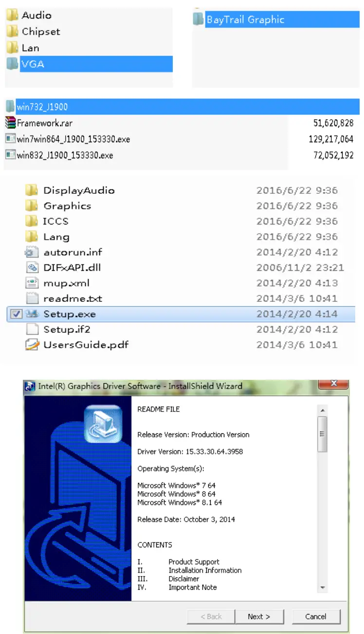This screenshot has width=364, height=634.
Task: Select the Graphics folder name
Action: click(67, 205)
